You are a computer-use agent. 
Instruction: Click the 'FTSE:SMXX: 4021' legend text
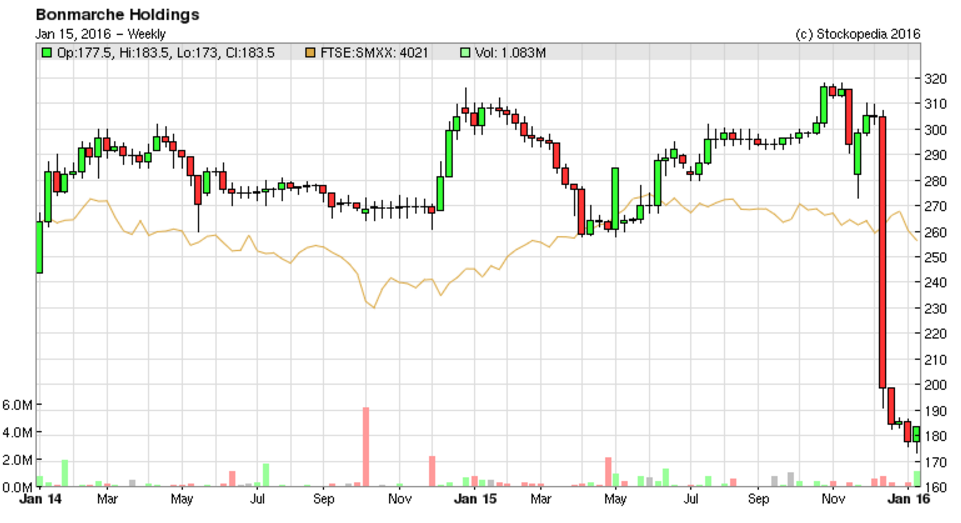point(374,53)
